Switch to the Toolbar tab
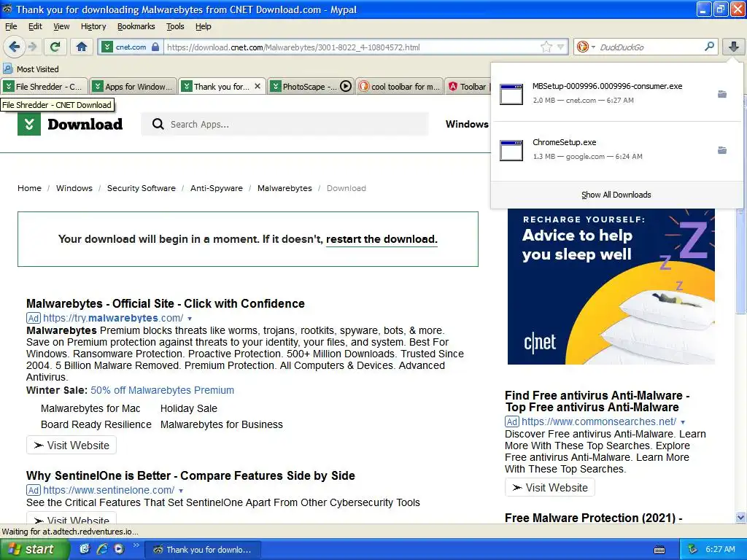Screen dimensions: 747x560 [468, 87]
